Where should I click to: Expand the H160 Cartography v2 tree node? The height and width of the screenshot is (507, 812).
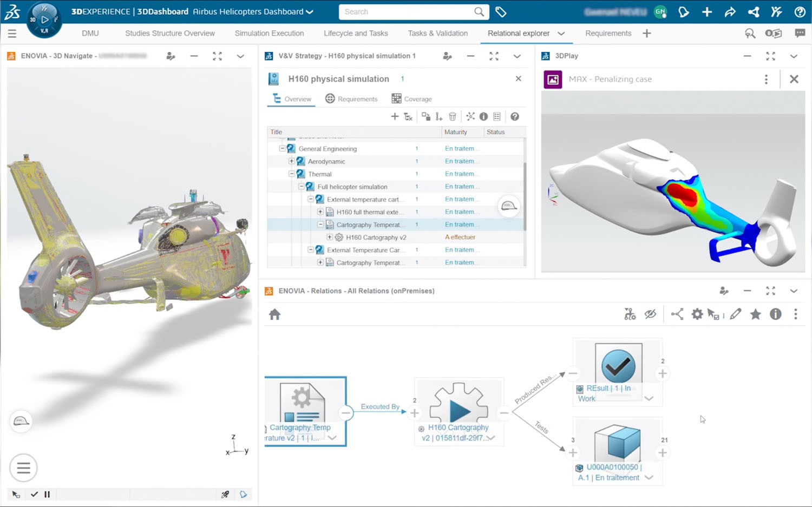(329, 237)
